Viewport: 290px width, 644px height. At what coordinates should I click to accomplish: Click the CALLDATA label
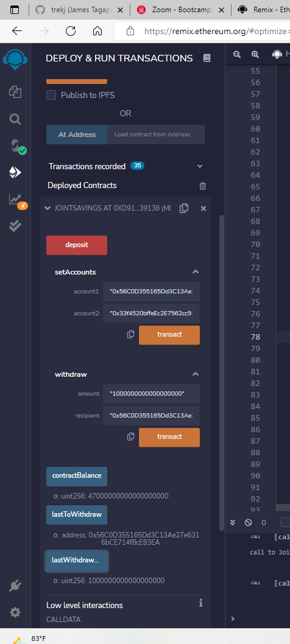tap(63, 620)
